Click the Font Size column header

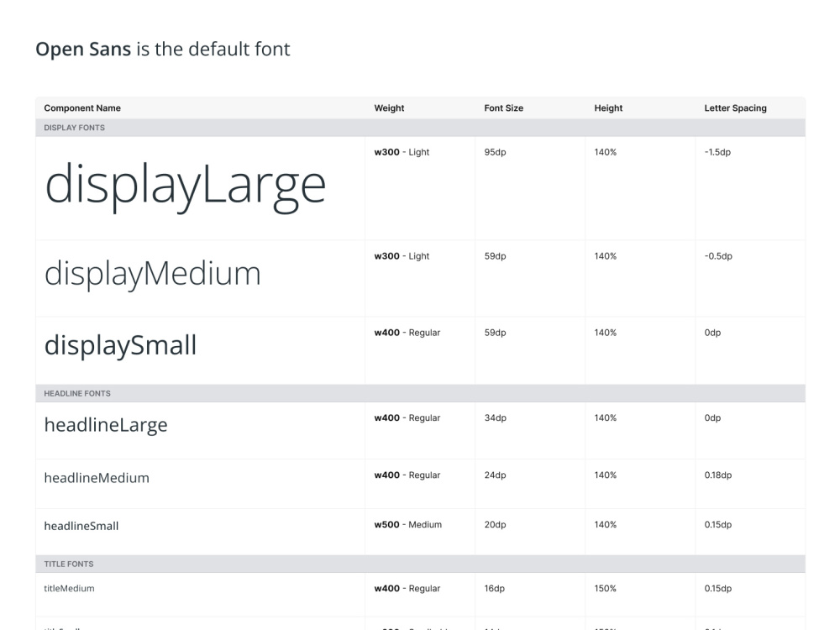tap(503, 108)
